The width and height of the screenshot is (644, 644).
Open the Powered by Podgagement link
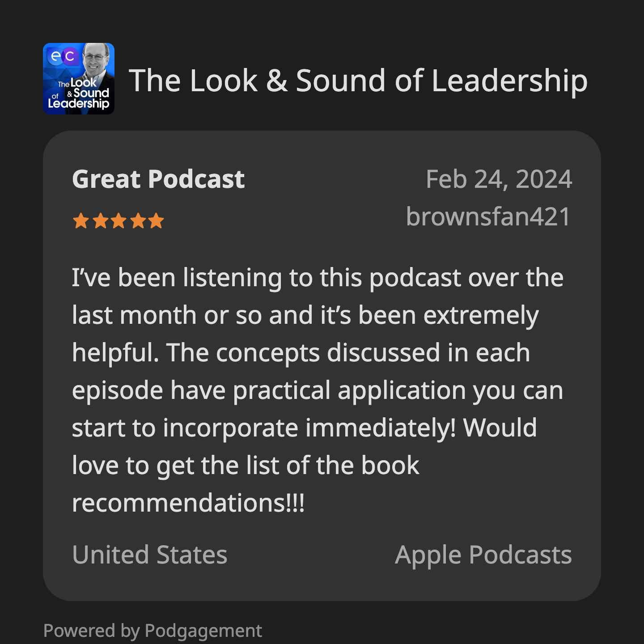(153, 631)
